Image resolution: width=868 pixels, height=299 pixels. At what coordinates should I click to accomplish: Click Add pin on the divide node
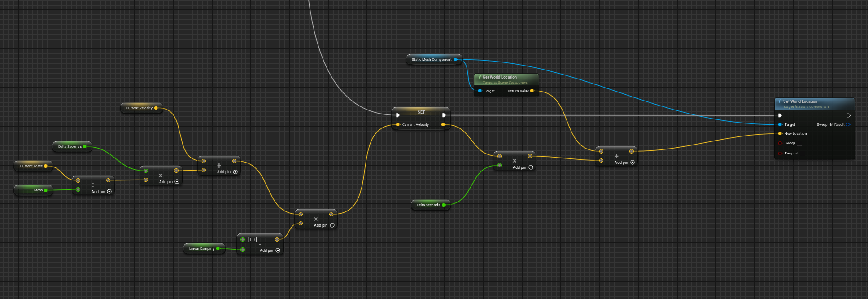point(101,192)
